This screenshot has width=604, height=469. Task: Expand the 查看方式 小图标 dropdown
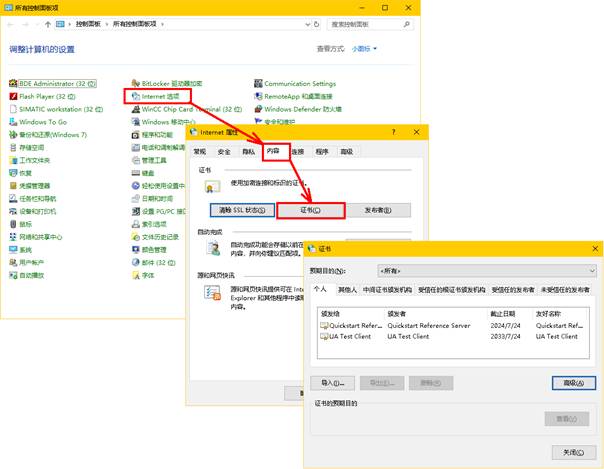[361, 48]
